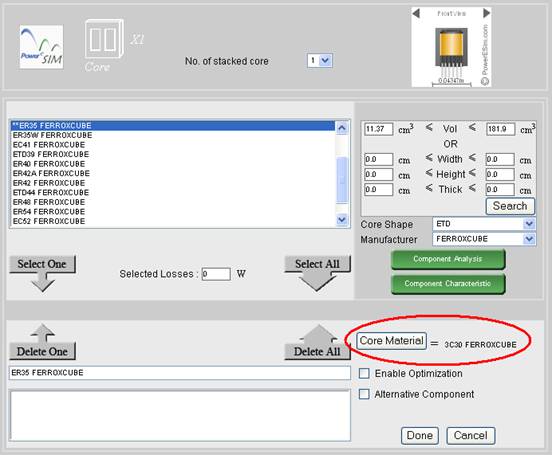This screenshot has height=455, width=552.
Task: Click the minimum Height field
Action: (x=378, y=175)
